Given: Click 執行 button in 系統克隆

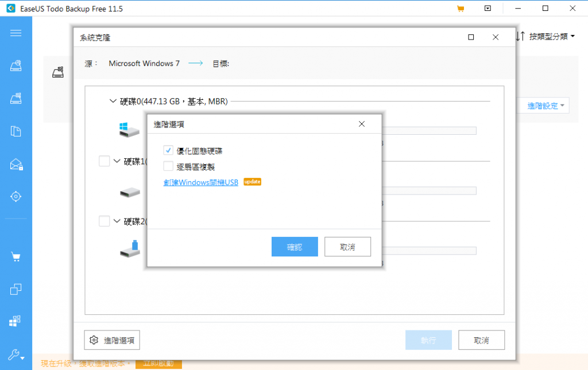Looking at the screenshot, I should click(428, 340).
